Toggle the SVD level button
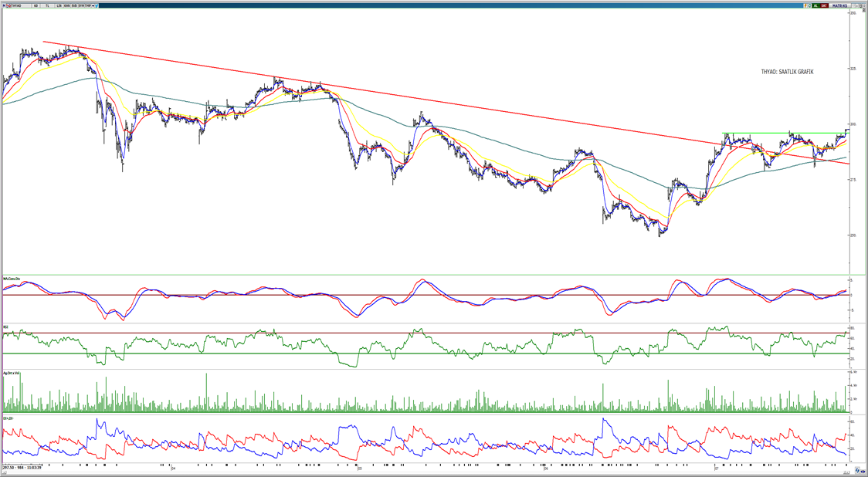 click(74, 5)
